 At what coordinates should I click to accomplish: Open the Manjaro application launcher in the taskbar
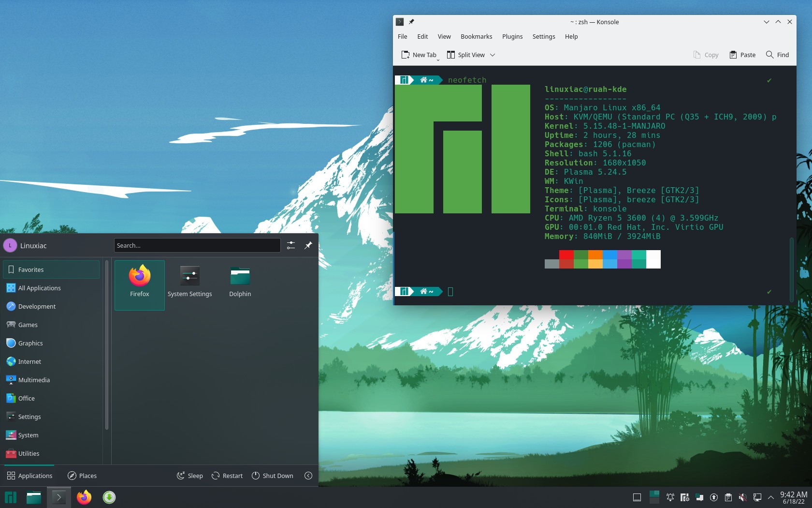[x=10, y=497]
